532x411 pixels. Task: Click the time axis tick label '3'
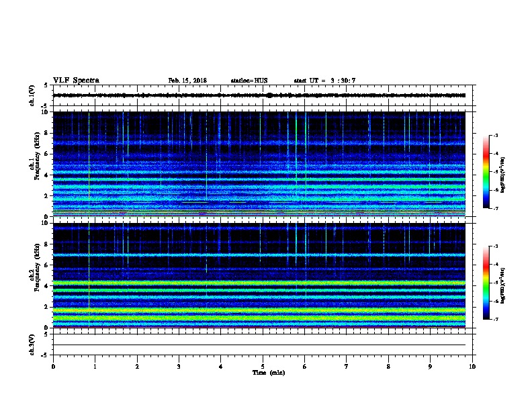click(179, 366)
